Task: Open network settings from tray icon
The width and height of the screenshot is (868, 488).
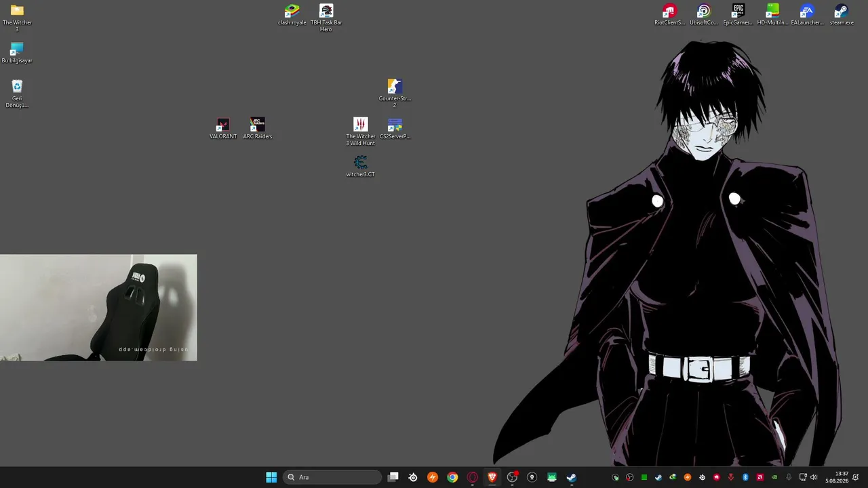Action: pos(803,477)
